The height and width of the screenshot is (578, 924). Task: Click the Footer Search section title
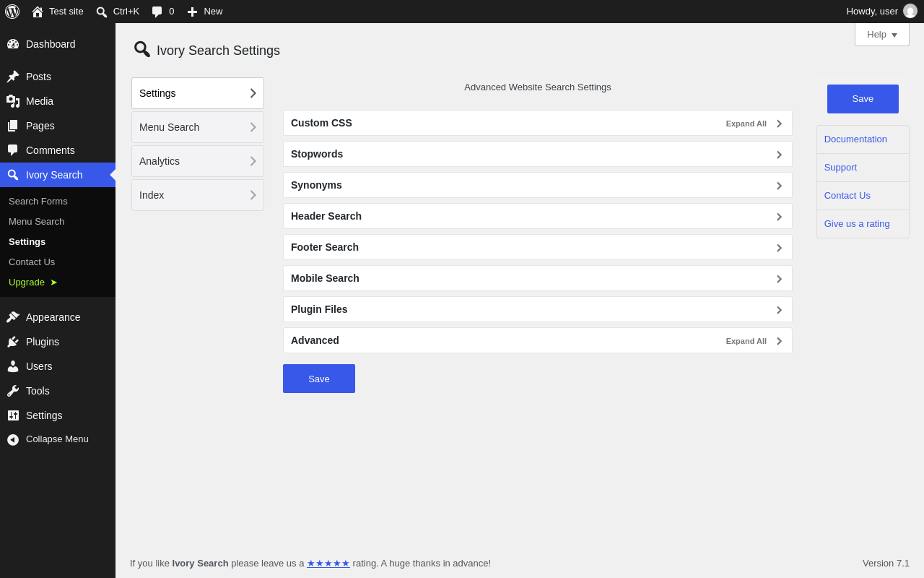325,247
